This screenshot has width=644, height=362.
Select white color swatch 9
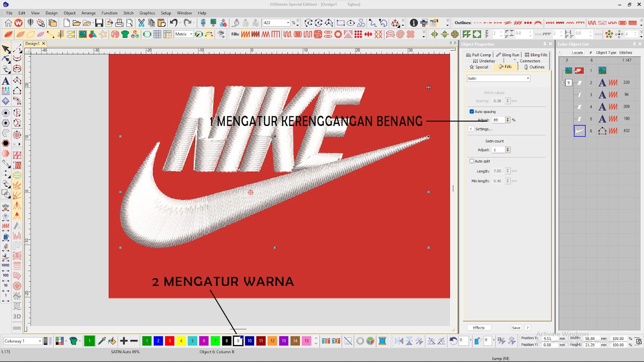click(x=238, y=341)
